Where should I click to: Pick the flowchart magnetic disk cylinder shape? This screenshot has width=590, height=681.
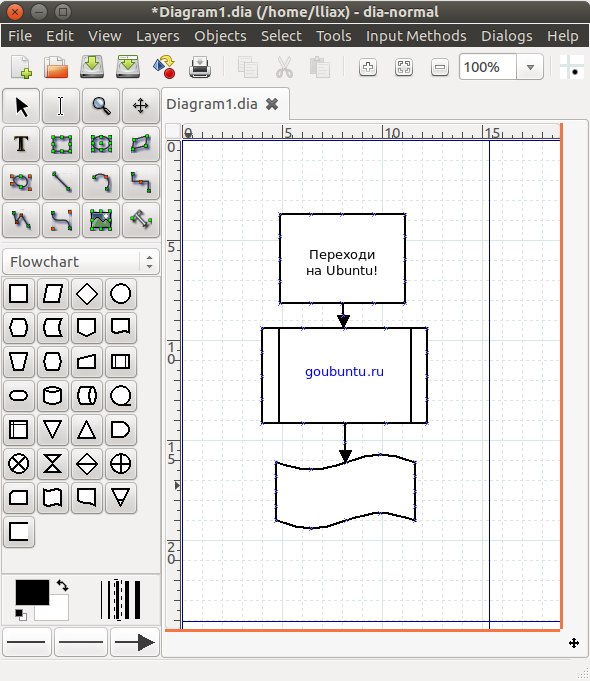tap(53, 396)
